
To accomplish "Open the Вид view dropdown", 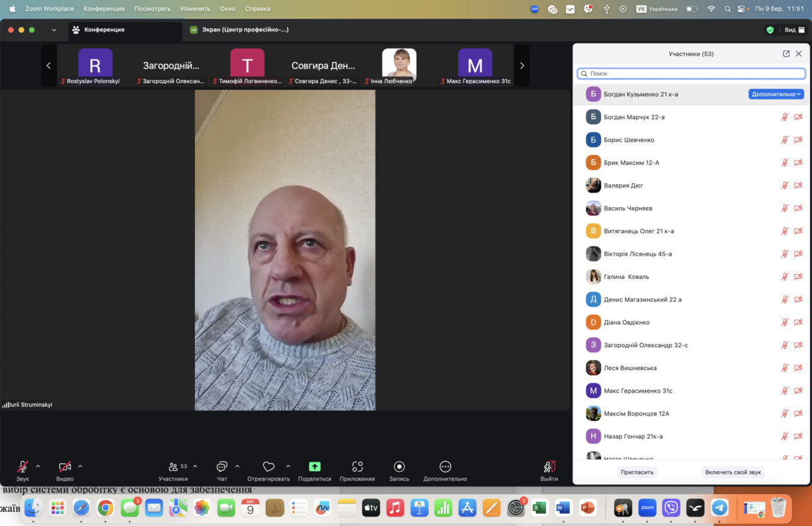I will 793,30.
